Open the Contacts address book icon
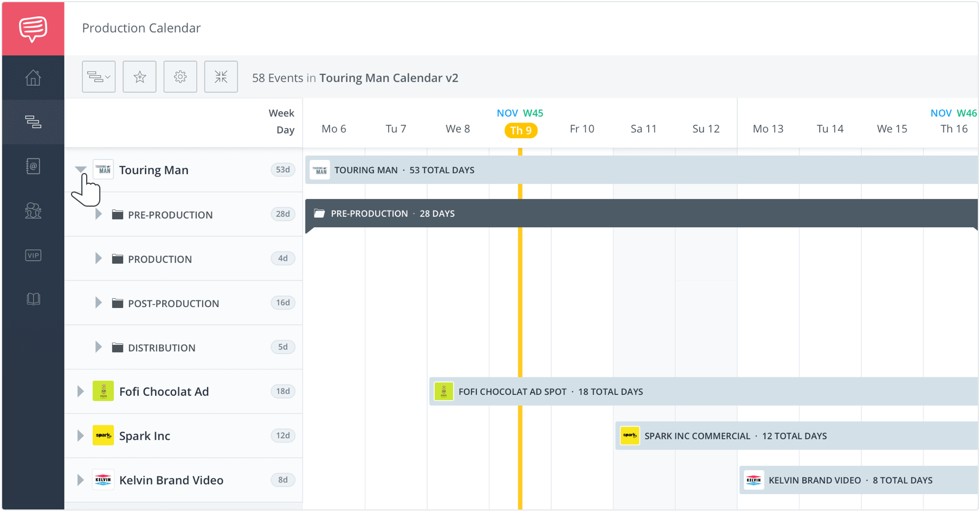 click(33, 166)
